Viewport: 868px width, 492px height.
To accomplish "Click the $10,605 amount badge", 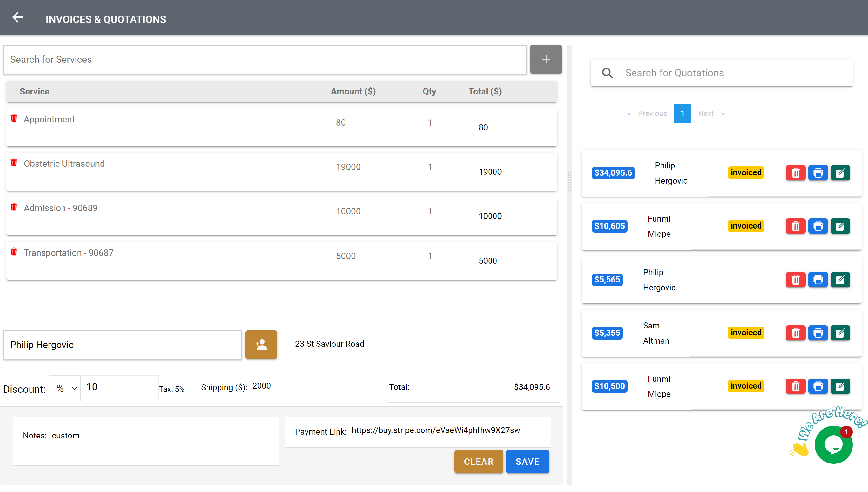I will (x=609, y=226).
